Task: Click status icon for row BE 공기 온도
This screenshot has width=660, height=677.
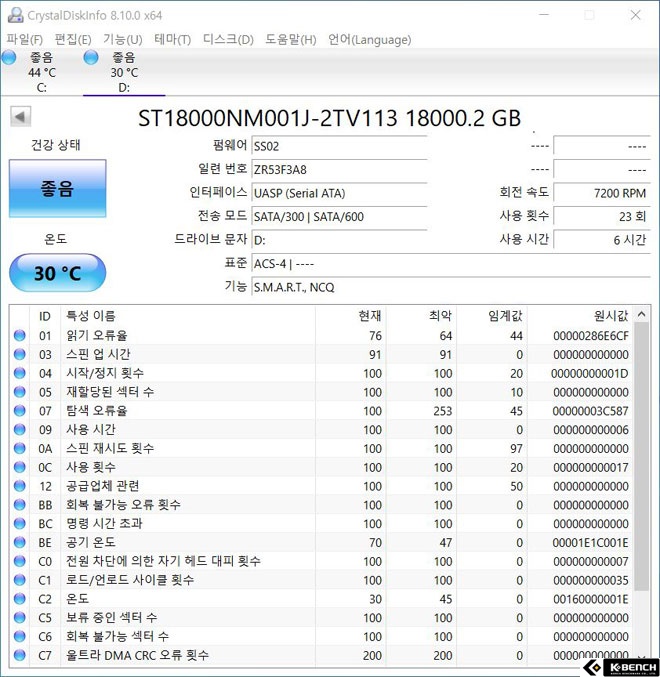Action: pos(20,542)
